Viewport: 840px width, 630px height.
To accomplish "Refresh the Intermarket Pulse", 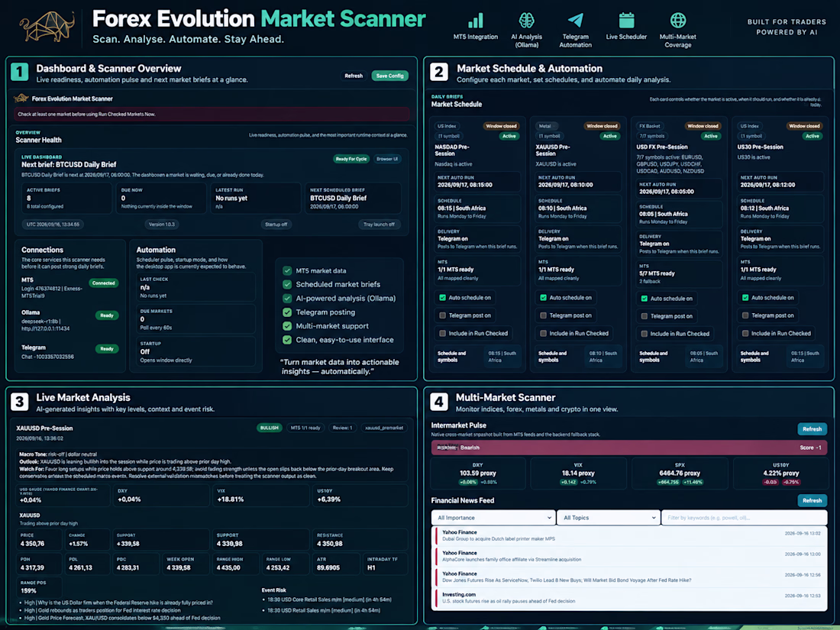I will (813, 429).
